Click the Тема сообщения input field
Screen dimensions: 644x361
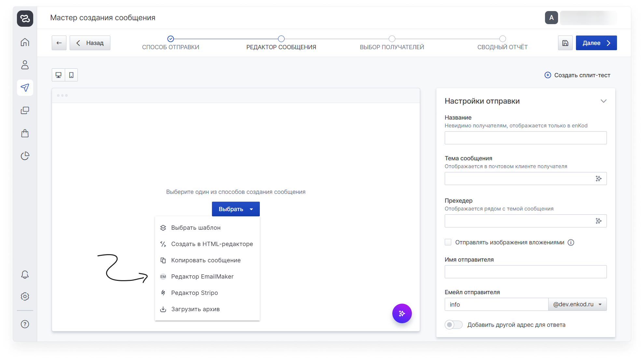tap(525, 179)
